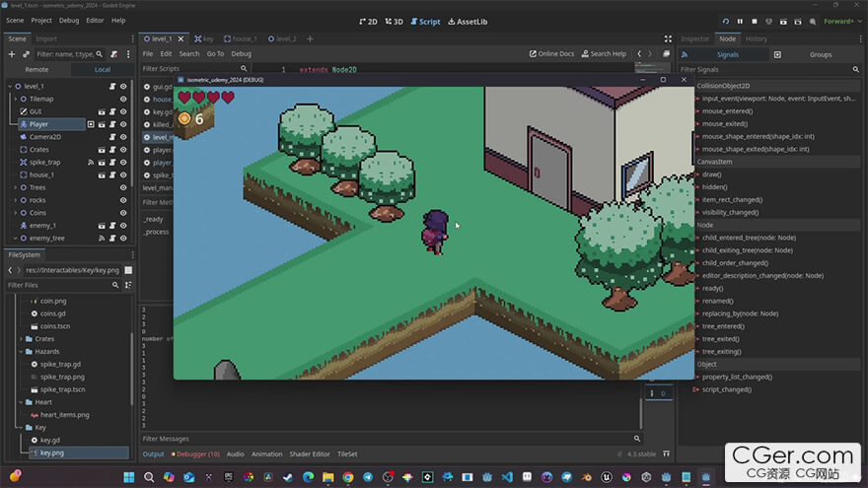Open the Forward+ renderer dropdown
The image size is (868, 488).
pyautogui.click(x=842, y=22)
